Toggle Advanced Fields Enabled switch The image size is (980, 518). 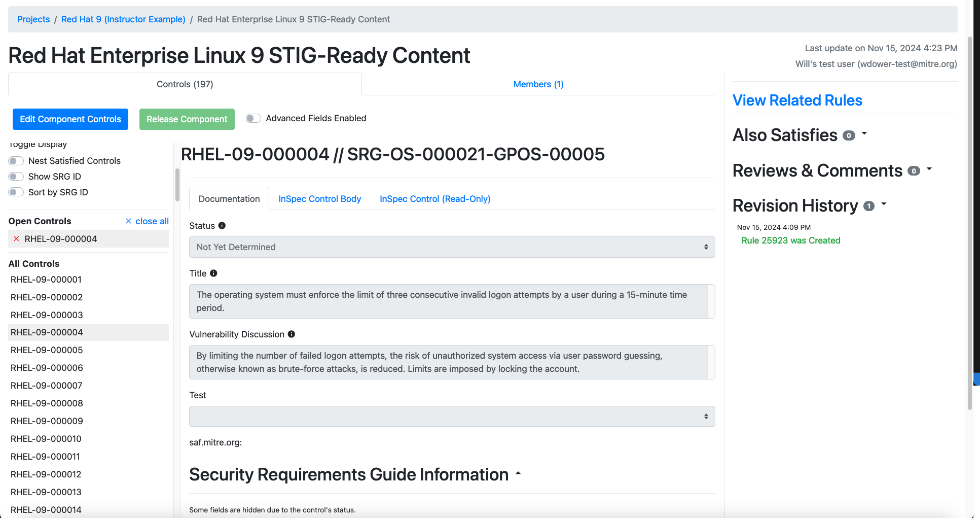pyautogui.click(x=253, y=118)
